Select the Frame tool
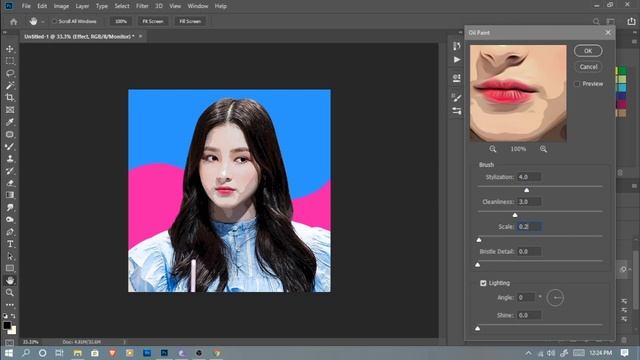 (x=10, y=110)
